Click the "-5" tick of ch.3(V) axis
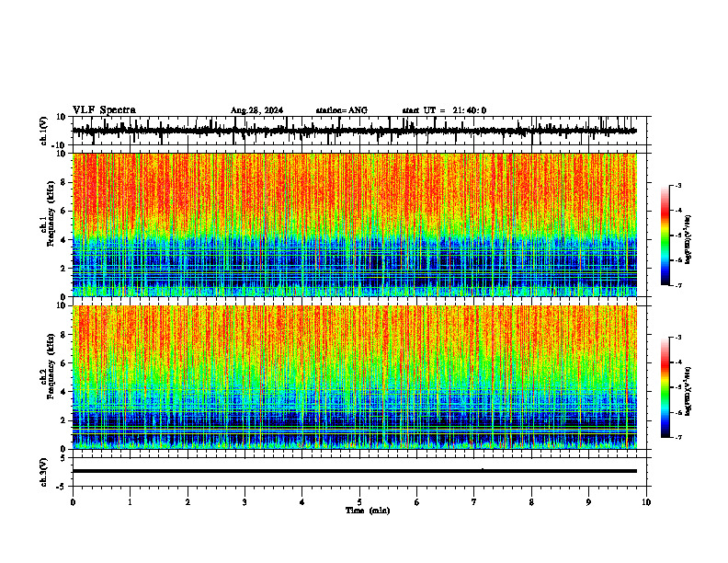Image resolution: width=728 pixels, height=563 pixels. click(63, 487)
